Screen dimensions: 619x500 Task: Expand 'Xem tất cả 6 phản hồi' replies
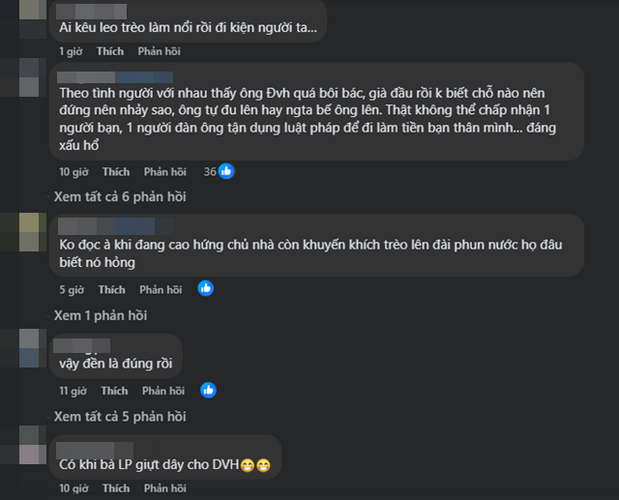pyautogui.click(x=120, y=197)
